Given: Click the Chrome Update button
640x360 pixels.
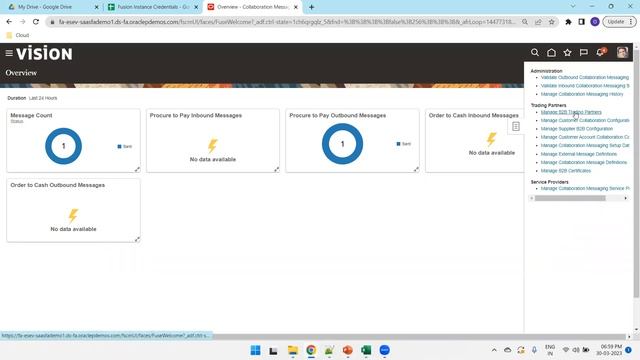Looking at the screenshot, I should (x=619, y=22).
